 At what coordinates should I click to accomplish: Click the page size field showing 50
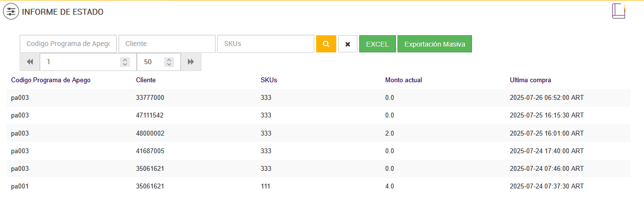pyautogui.click(x=150, y=62)
